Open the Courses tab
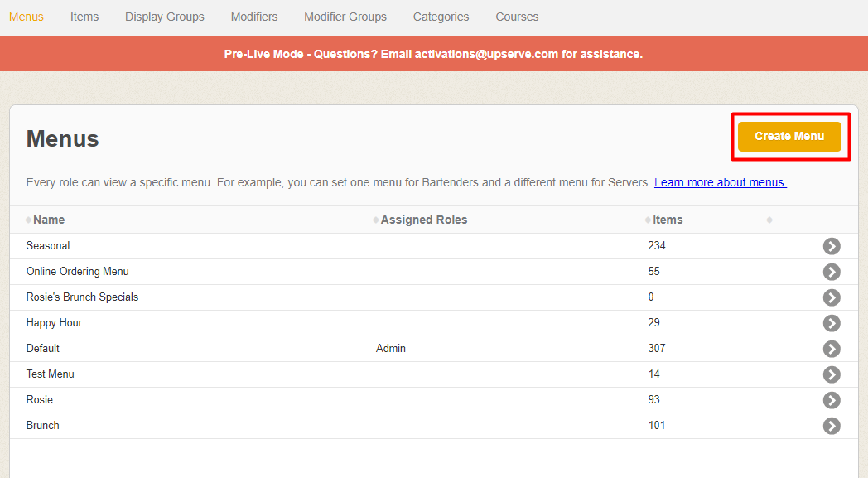Screen dimensions: 868x478 point(517,17)
